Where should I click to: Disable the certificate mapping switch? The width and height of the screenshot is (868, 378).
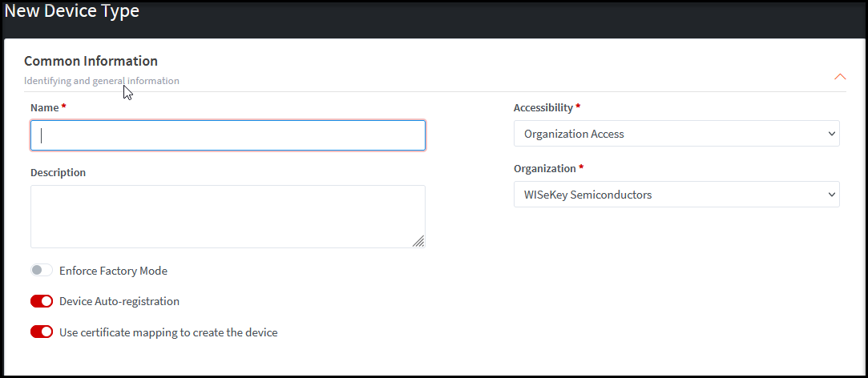click(42, 332)
